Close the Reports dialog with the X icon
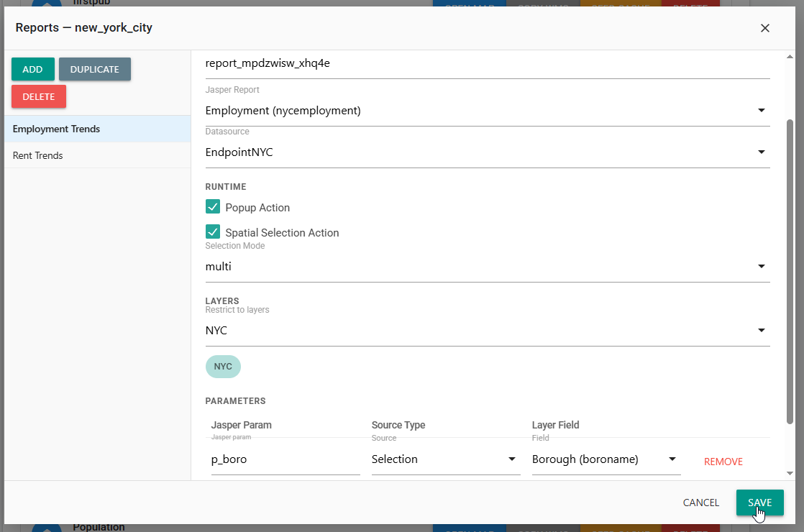 (x=764, y=28)
